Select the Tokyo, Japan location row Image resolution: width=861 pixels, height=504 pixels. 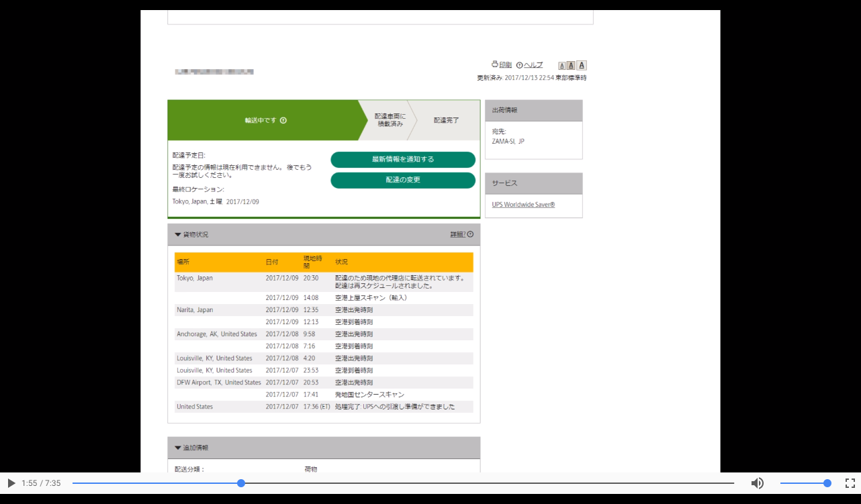tap(324, 282)
